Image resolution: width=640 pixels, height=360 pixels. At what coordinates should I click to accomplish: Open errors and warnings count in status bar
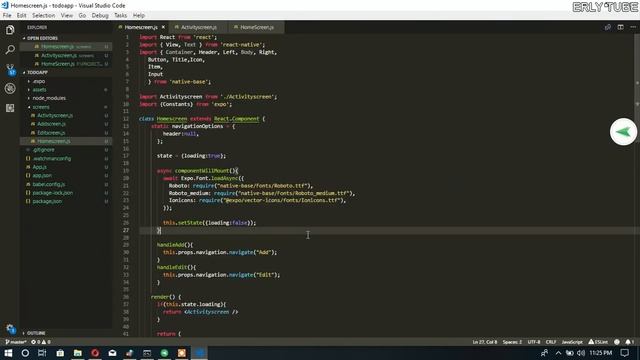(x=41, y=342)
